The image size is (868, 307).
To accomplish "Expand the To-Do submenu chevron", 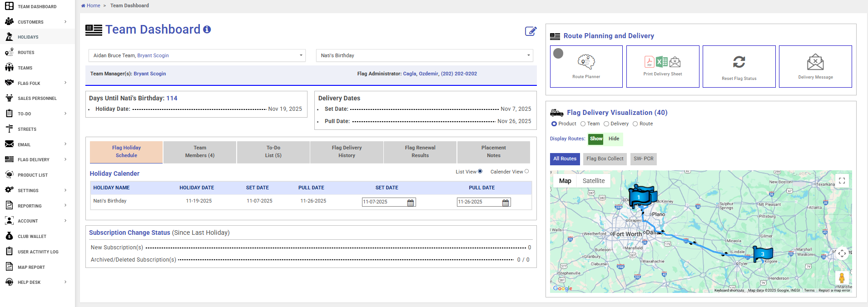I will pos(65,114).
